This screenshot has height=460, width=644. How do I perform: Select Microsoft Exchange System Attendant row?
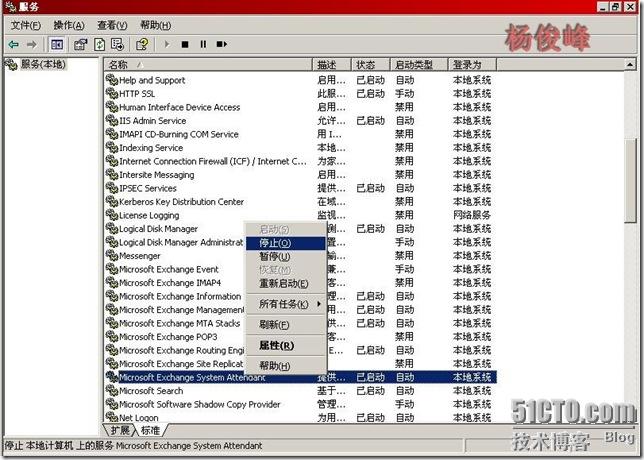[301, 377]
